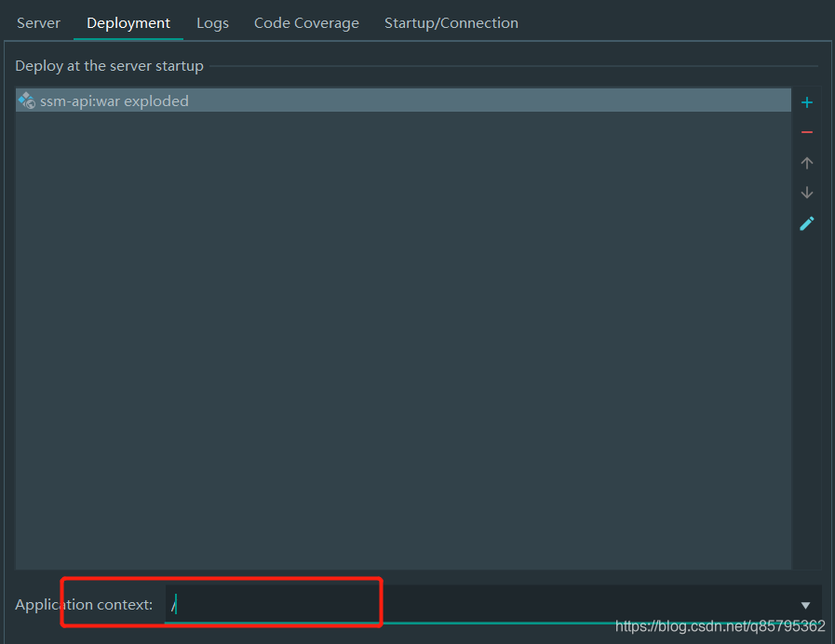Expand Application context dropdown arrow

pyautogui.click(x=805, y=605)
